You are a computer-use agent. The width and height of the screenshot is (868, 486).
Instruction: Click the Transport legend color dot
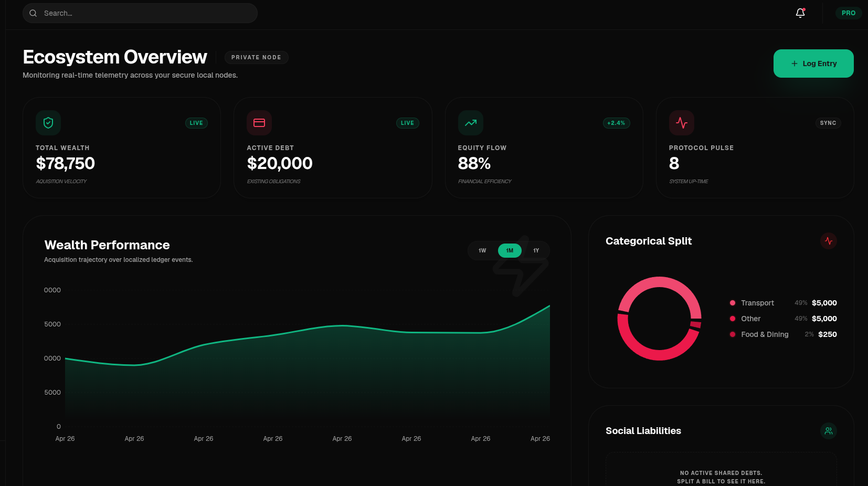click(733, 303)
